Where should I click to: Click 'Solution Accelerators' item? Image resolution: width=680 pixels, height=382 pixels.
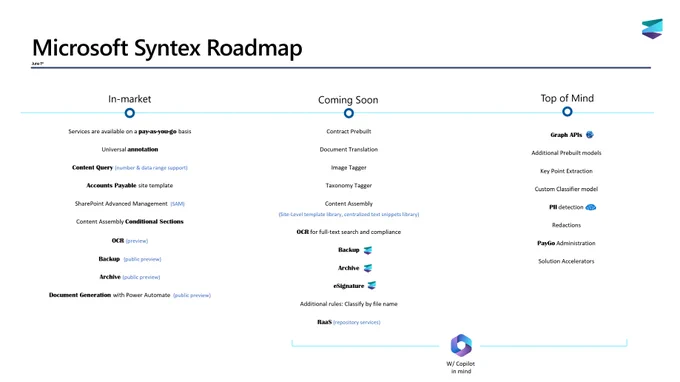(x=566, y=261)
